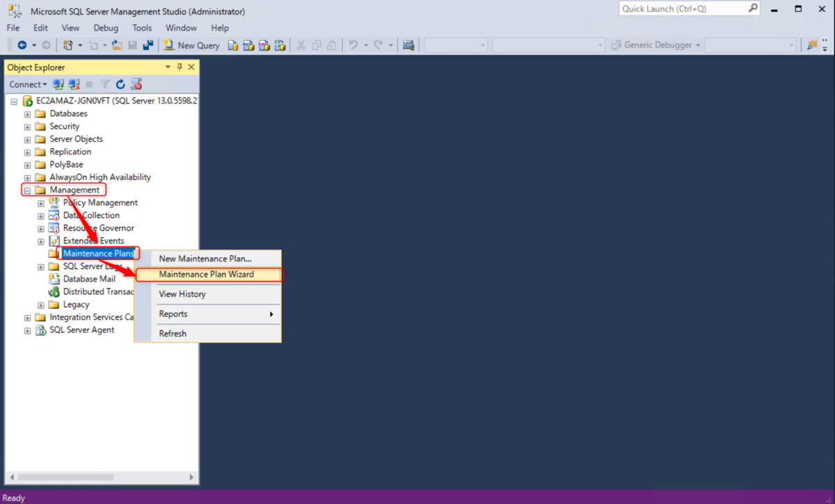Select the Data Collection tree item
Viewport: 835px width, 504px height.
91,216
